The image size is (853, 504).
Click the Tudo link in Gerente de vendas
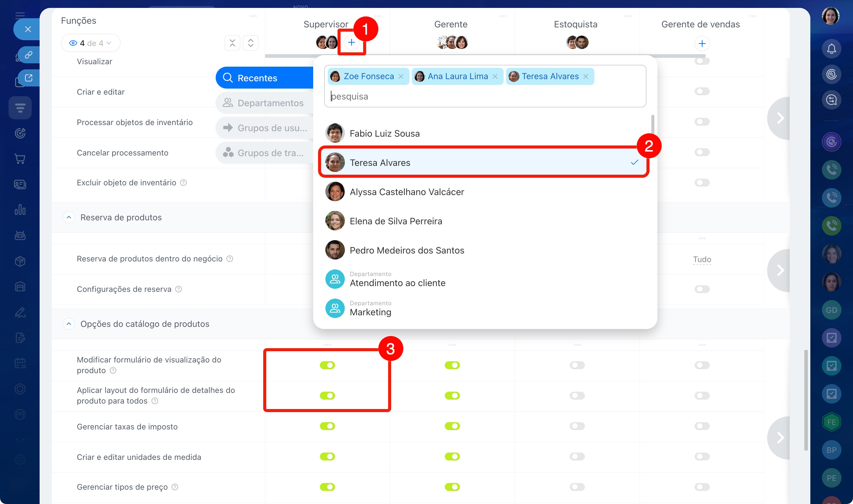click(702, 259)
